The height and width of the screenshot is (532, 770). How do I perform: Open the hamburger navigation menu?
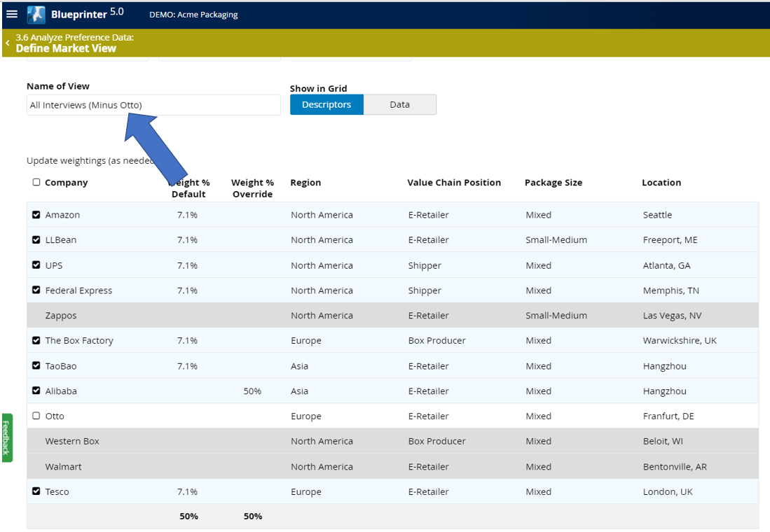click(12, 14)
